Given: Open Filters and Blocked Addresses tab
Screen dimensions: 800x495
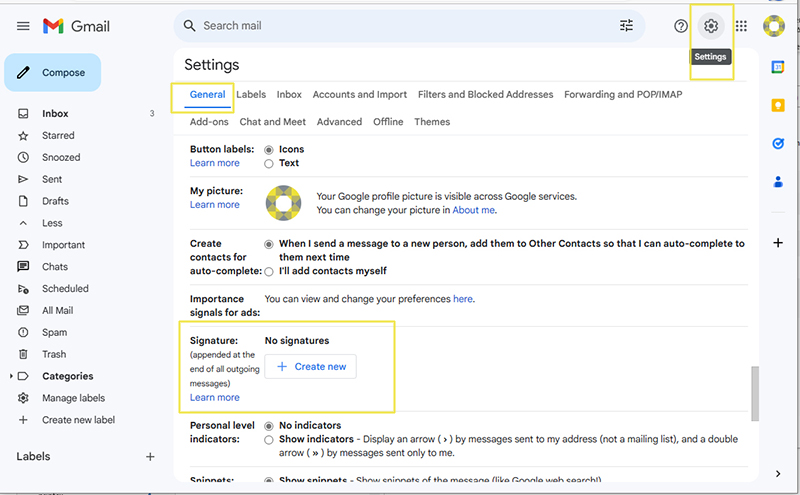Looking at the screenshot, I should pyautogui.click(x=485, y=95).
